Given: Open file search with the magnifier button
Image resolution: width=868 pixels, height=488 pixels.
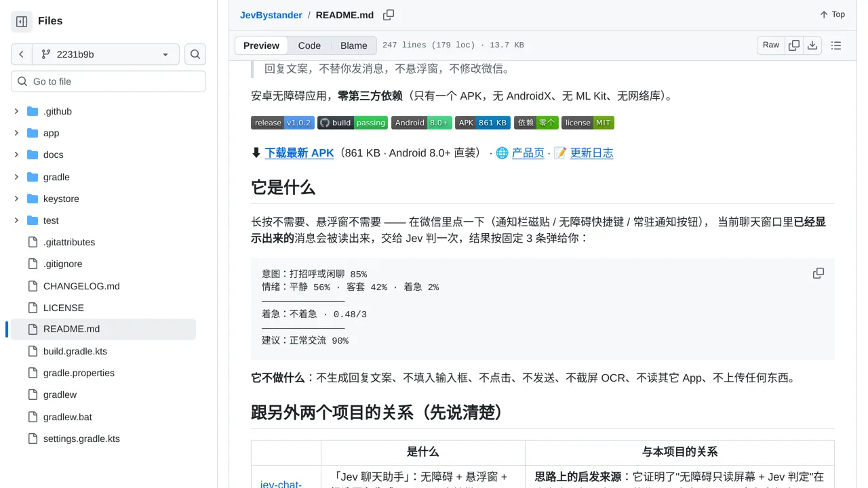Looking at the screenshot, I should tap(195, 54).
